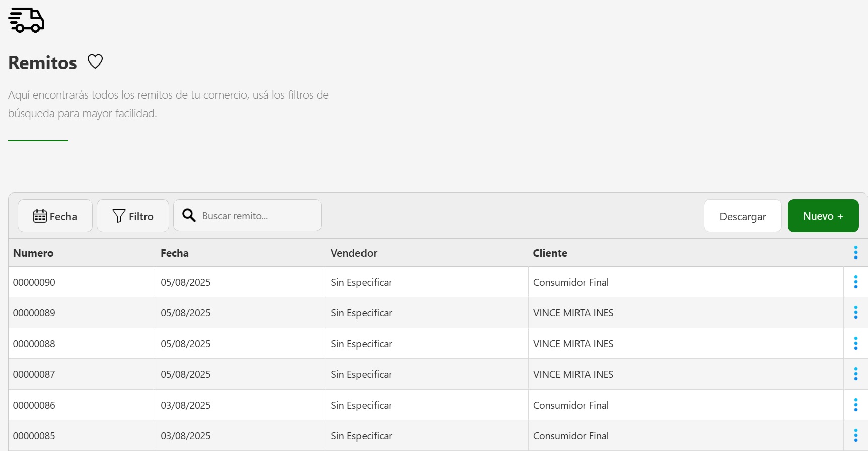
Task: Open table header three-dot options menu
Action: click(x=855, y=253)
